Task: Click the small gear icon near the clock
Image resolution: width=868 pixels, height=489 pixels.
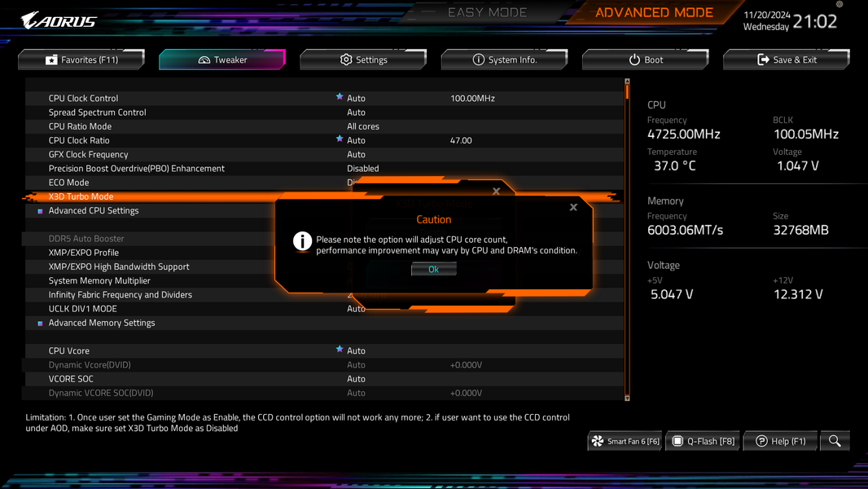Action: 840,4
